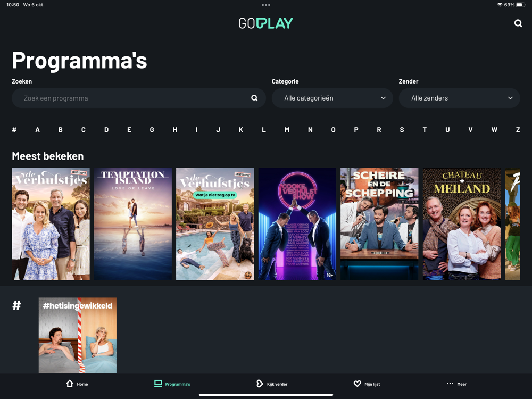532x399 pixels.
Task: Open the Meer three-dots menu
Action: pos(450,384)
